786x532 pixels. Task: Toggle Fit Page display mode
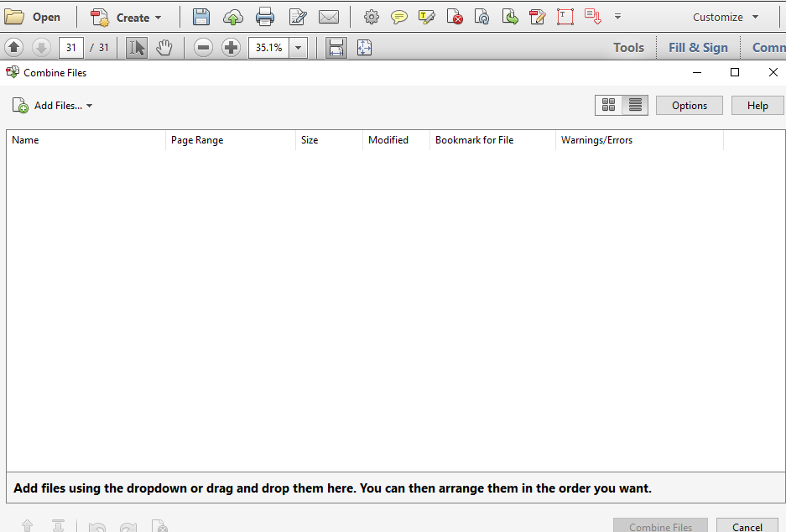pyautogui.click(x=364, y=48)
